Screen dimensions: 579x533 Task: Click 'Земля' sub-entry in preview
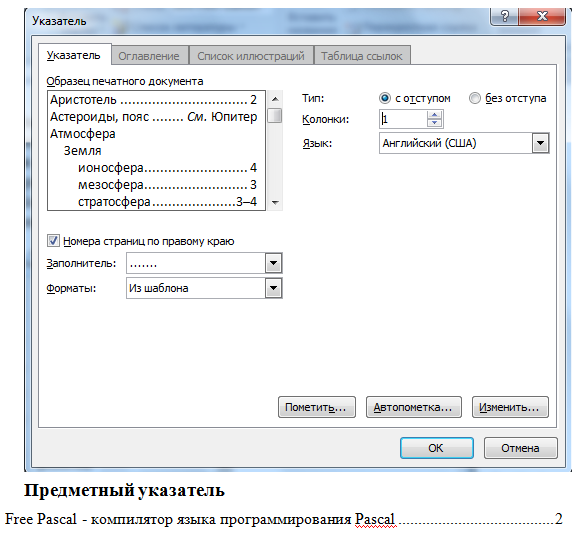tap(82, 151)
